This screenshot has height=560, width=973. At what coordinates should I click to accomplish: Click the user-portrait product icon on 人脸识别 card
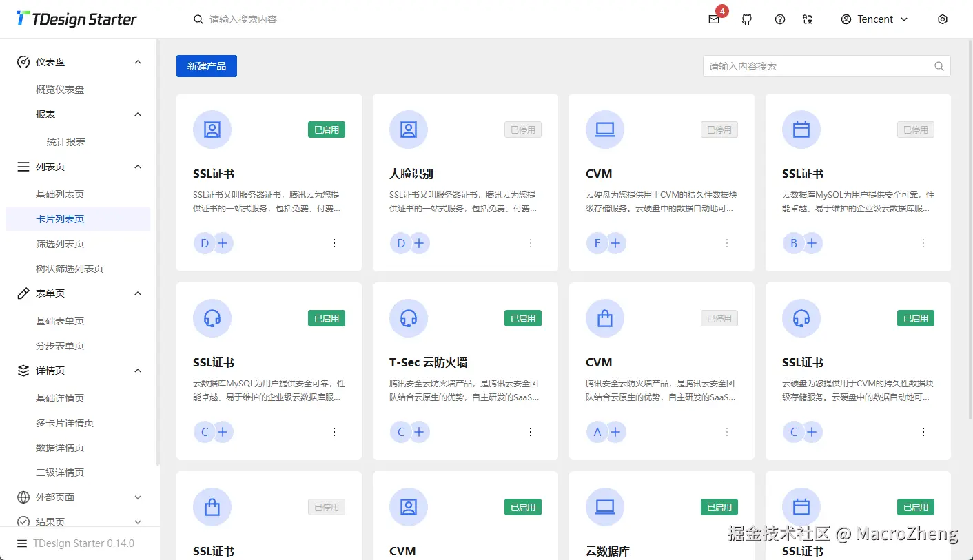[409, 129]
